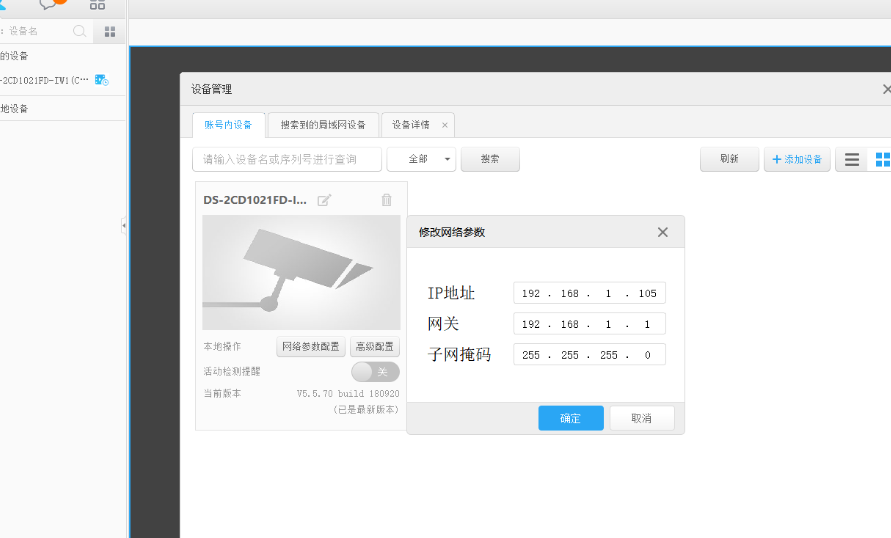Image resolution: width=891 pixels, height=538 pixels.
Task: Click the 子网掩码 input field
Action: click(589, 355)
